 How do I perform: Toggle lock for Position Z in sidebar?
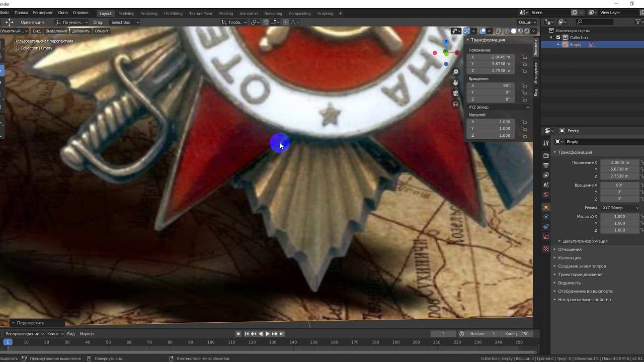click(x=524, y=71)
